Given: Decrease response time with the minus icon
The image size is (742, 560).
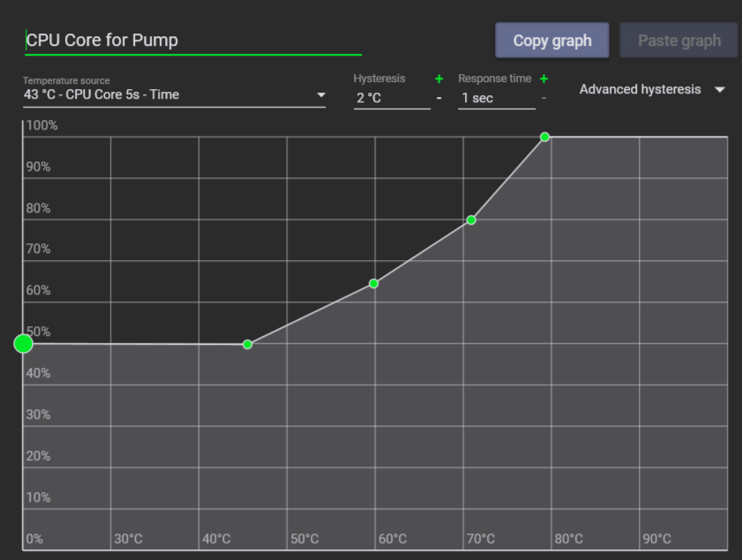Looking at the screenshot, I should 543,99.
